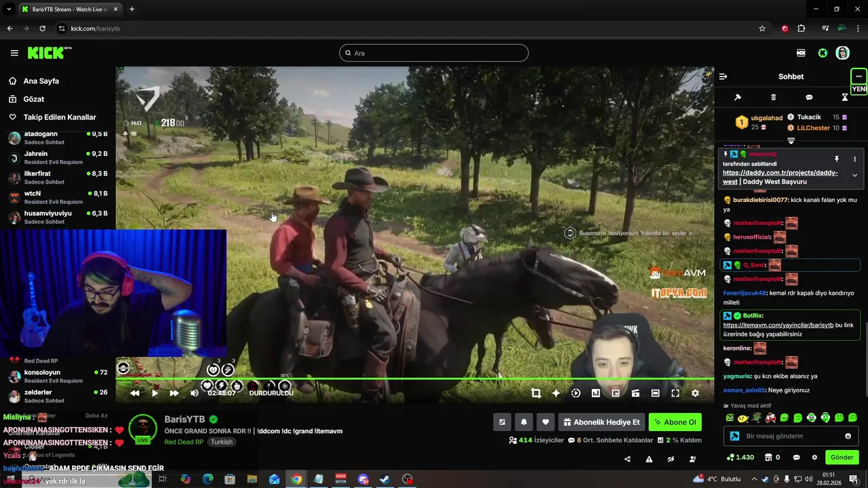
Task: Open the stats chart icon in player
Action: coord(595,393)
